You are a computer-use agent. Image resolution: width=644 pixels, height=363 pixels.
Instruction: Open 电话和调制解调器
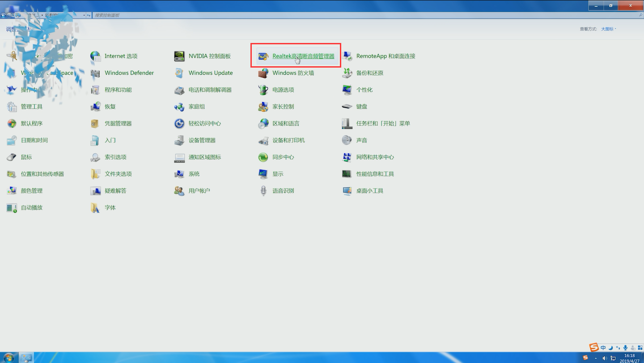click(203, 90)
